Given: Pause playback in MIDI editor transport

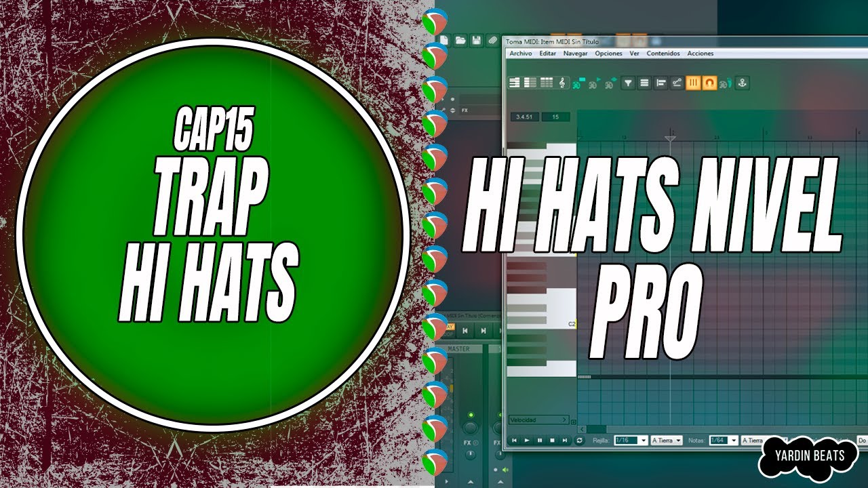Looking at the screenshot, I should pyautogui.click(x=540, y=441).
